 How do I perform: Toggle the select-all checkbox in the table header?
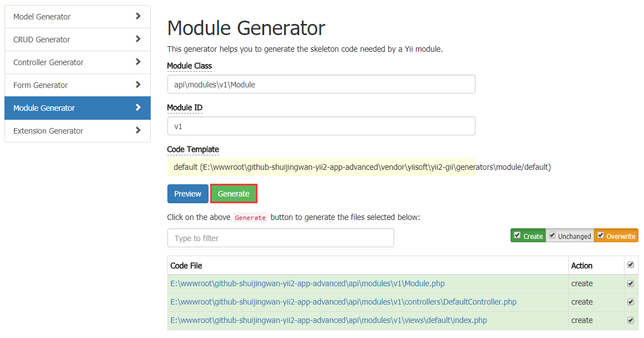(x=631, y=265)
